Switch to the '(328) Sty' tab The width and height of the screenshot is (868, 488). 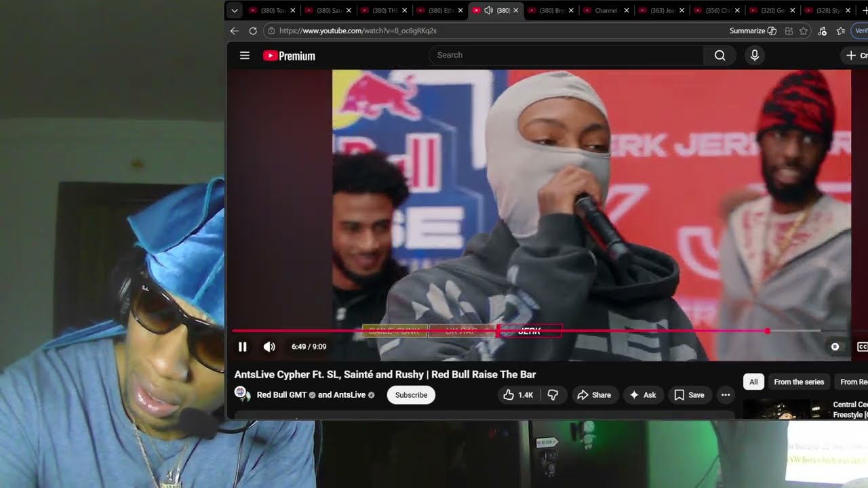pos(828,10)
